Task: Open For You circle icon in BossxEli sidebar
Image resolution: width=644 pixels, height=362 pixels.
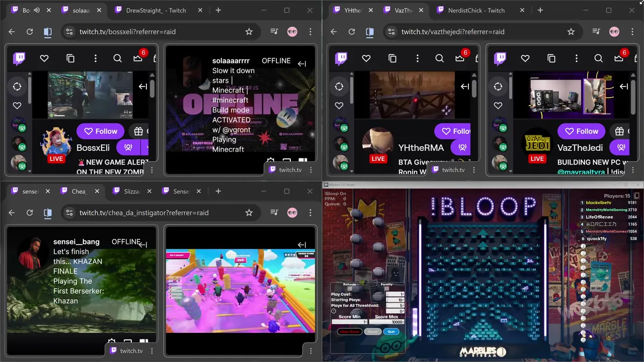Action: click(x=17, y=86)
